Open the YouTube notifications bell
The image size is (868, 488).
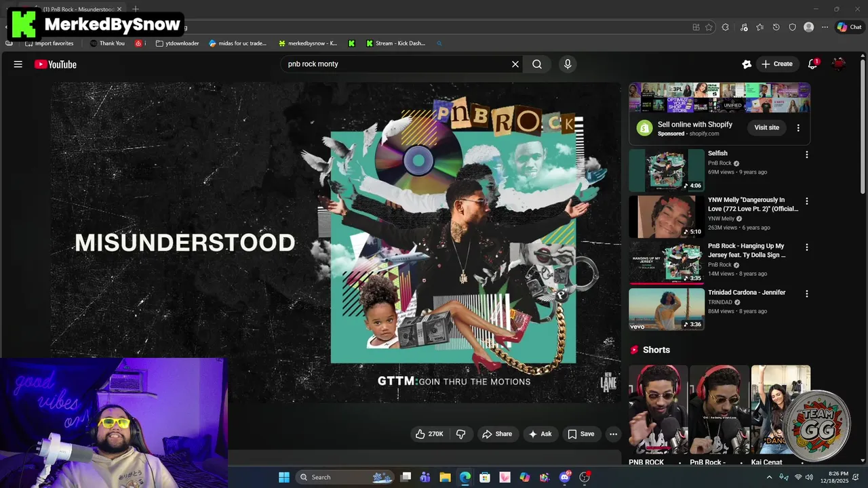812,64
